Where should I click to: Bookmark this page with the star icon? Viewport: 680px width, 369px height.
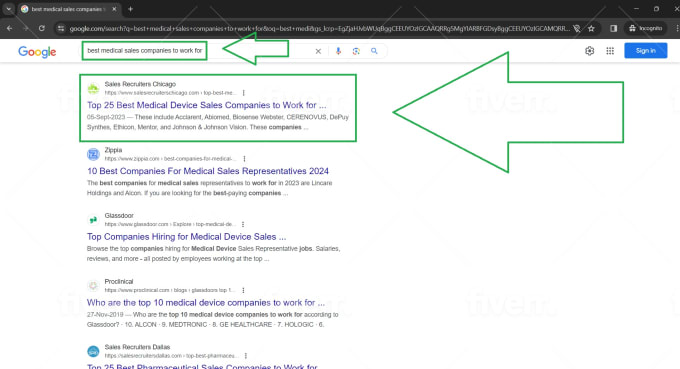pos(591,29)
